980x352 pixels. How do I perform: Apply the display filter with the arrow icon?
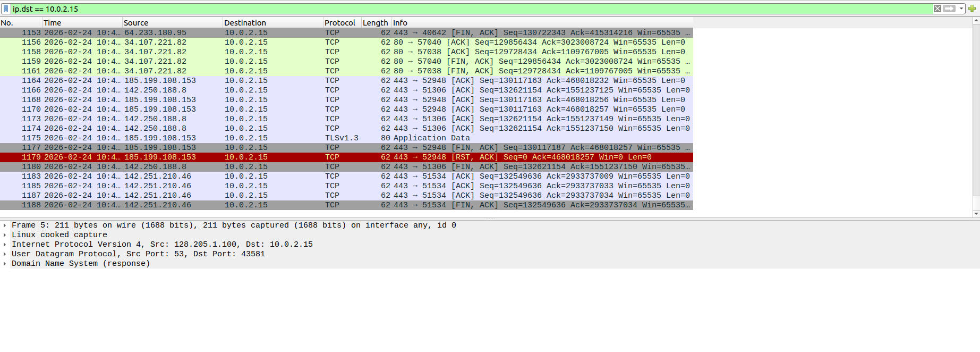[949, 9]
